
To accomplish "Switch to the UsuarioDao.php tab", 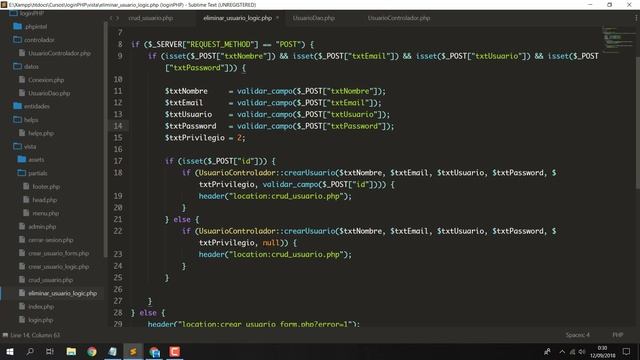I will pos(313,18).
